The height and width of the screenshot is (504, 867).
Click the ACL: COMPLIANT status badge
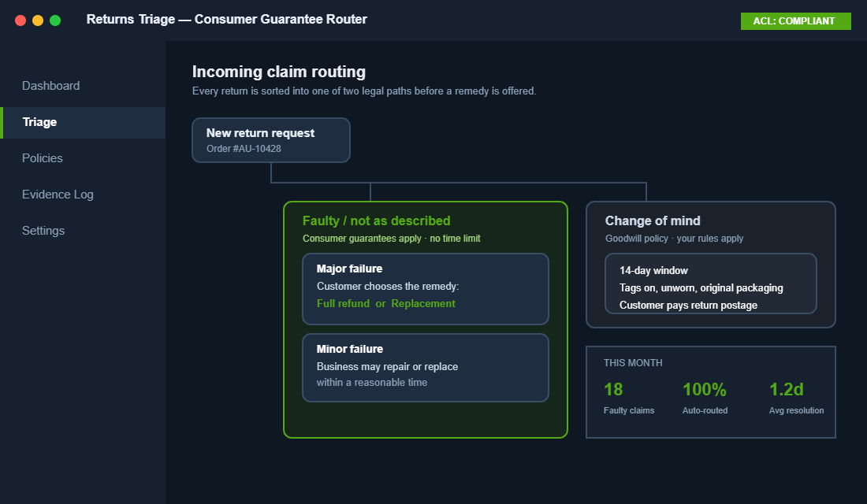coord(795,21)
